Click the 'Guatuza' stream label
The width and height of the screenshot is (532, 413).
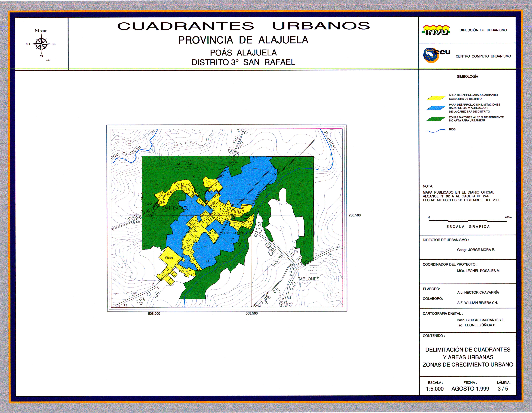point(132,151)
